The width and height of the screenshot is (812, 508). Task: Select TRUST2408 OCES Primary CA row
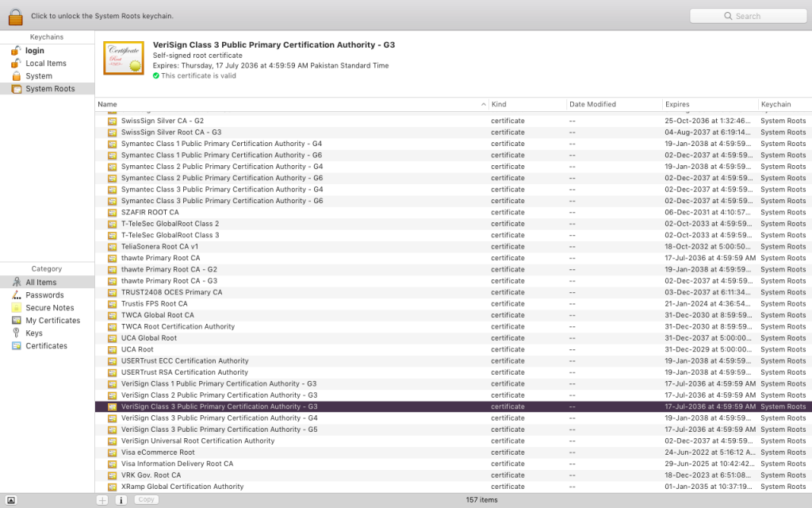coord(454,292)
